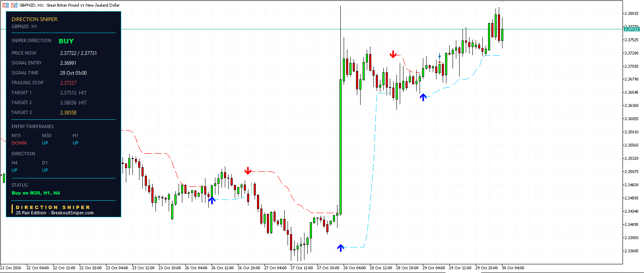Click Target 2 value 2.38036 HIT
The width and height of the screenshot is (644, 273).
coord(73,103)
